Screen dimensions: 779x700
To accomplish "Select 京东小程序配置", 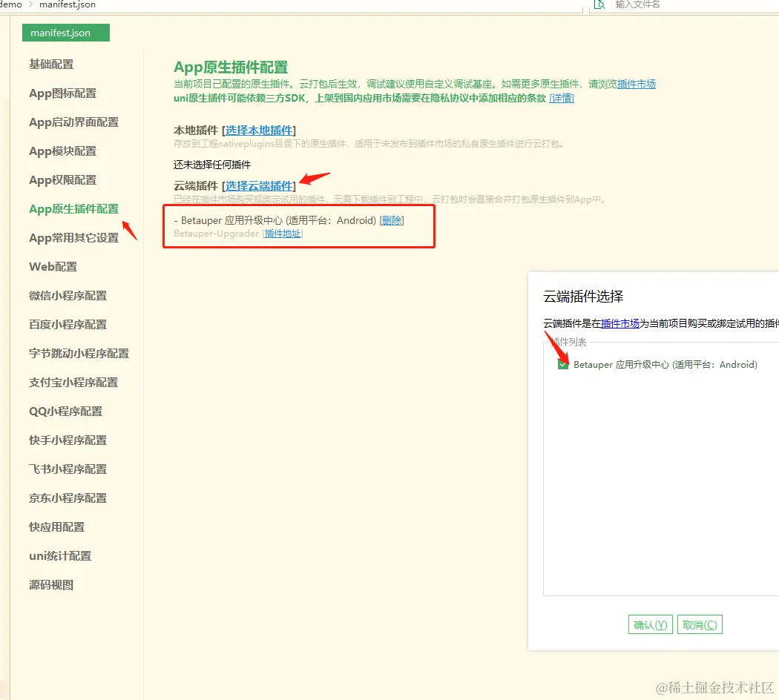I will (68, 498).
